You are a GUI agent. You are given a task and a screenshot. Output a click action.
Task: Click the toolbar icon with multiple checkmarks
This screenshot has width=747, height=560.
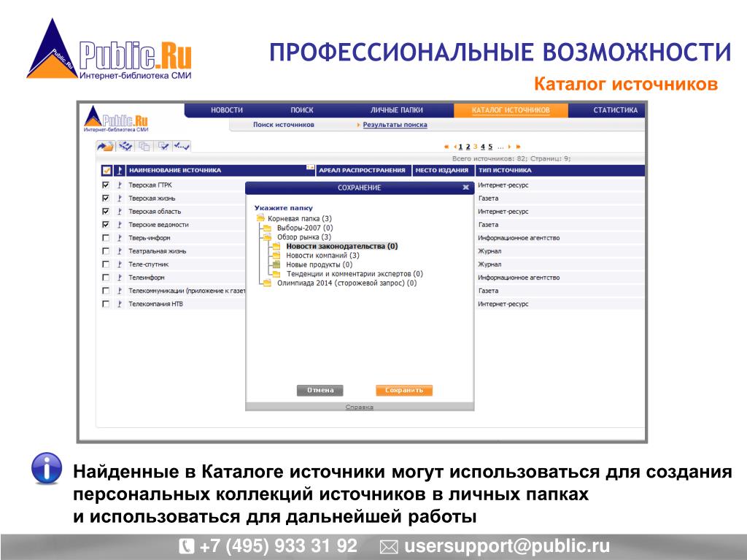click(125, 146)
